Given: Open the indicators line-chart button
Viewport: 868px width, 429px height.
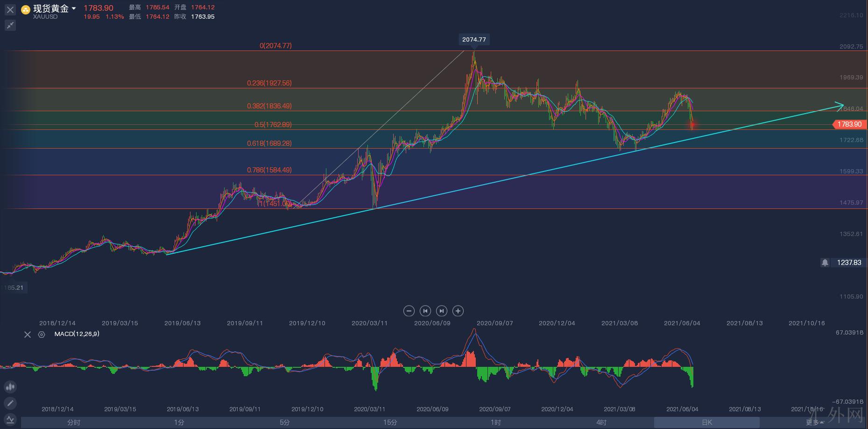Looking at the screenshot, I should pos(10,419).
